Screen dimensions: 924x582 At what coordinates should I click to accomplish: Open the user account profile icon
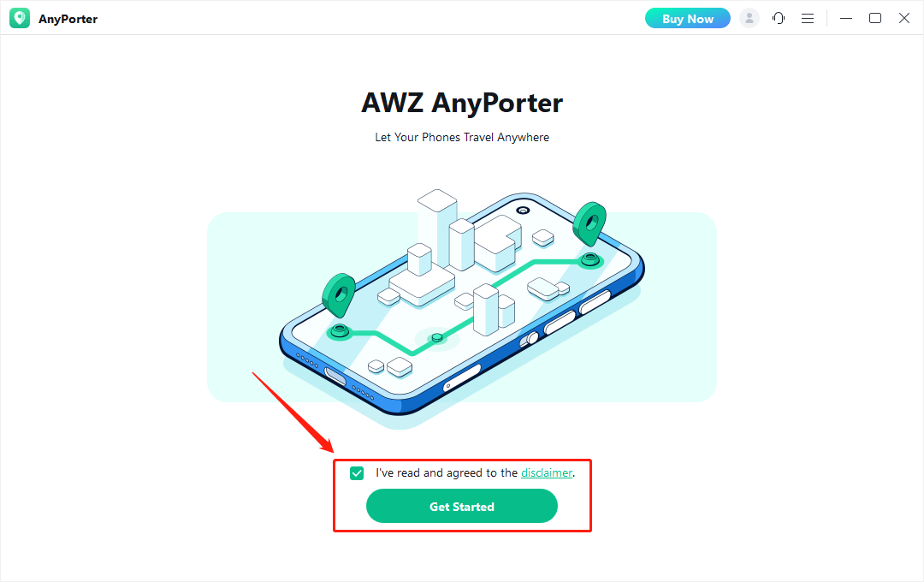click(x=749, y=18)
